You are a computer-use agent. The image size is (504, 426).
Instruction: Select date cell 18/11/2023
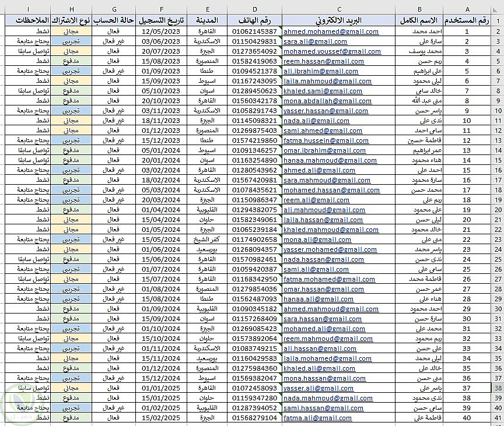pyautogui.click(x=162, y=121)
